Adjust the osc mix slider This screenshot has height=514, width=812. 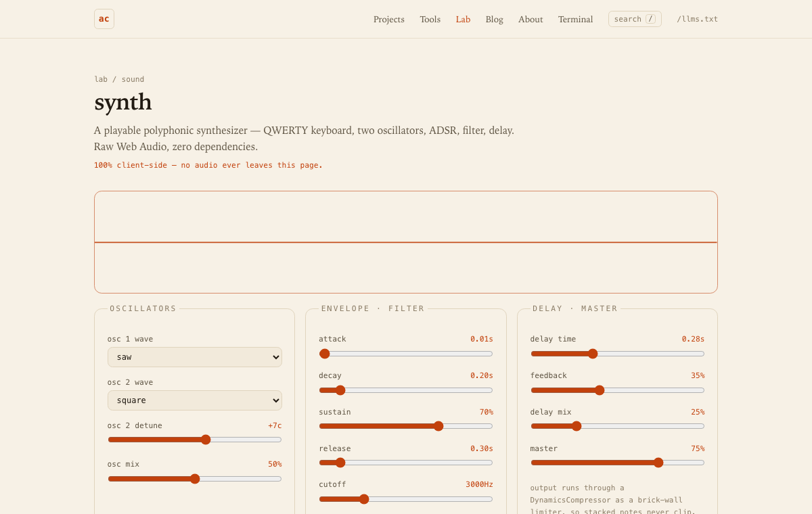[x=195, y=479]
